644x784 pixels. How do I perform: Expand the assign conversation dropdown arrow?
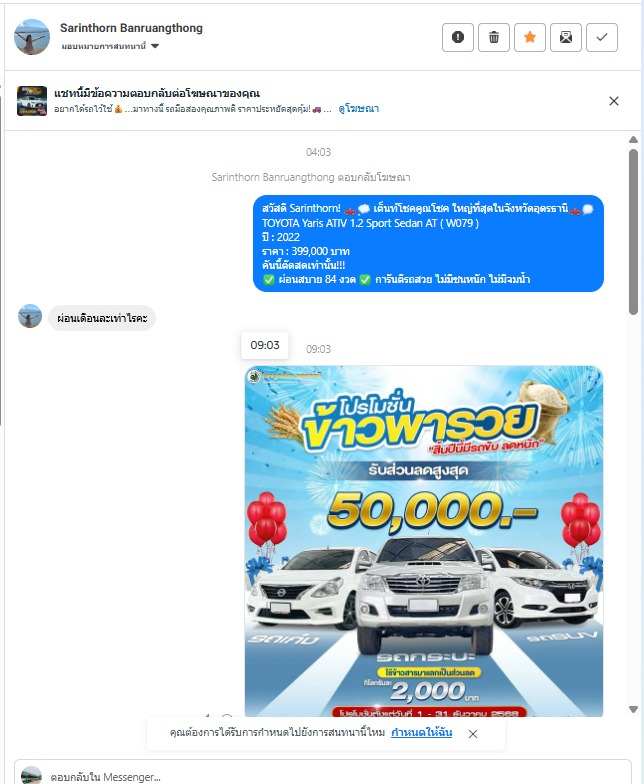(155, 46)
